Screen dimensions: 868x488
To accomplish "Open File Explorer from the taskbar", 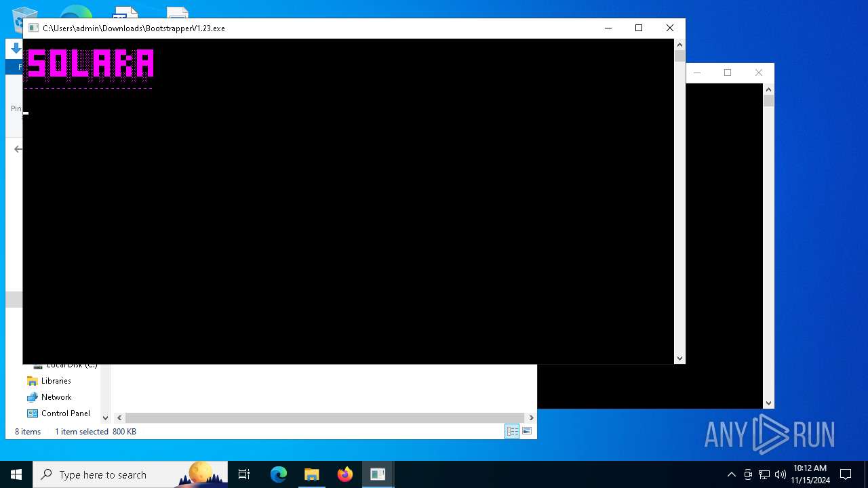I will coord(312,474).
